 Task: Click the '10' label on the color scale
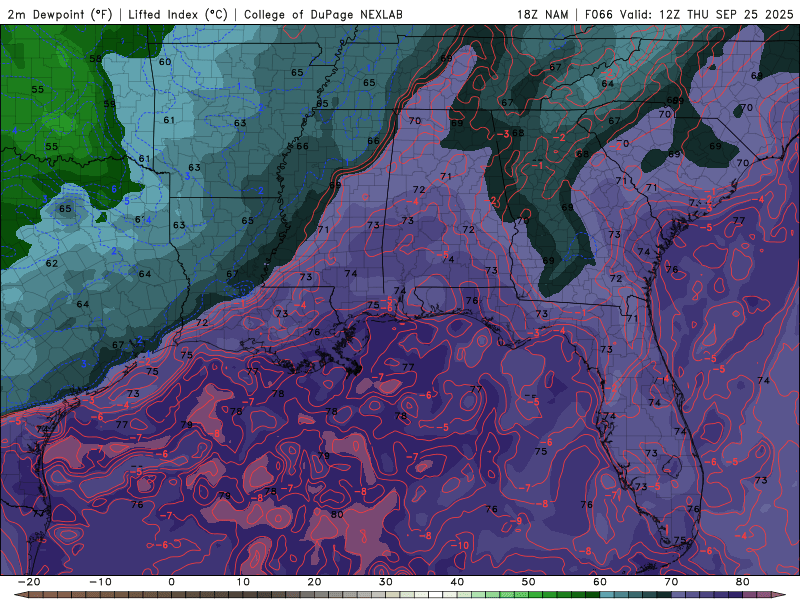[x=243, y=582]
